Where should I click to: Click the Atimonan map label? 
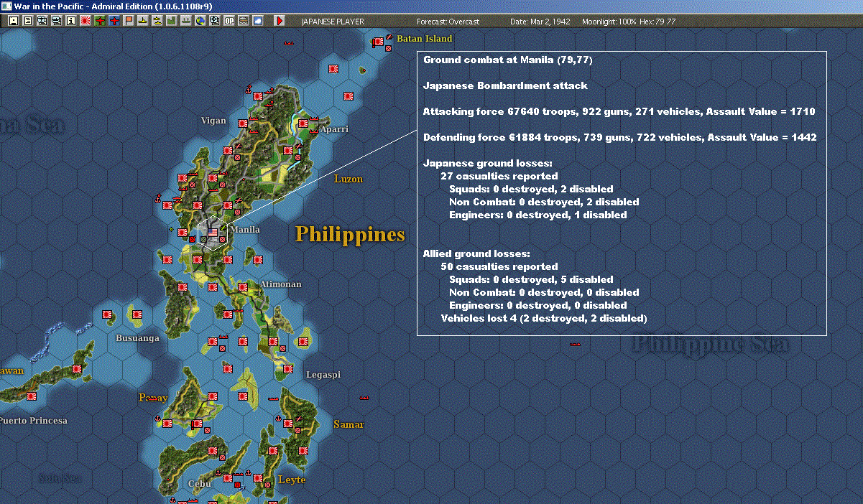pyautogui.click(x=281, y=284)
